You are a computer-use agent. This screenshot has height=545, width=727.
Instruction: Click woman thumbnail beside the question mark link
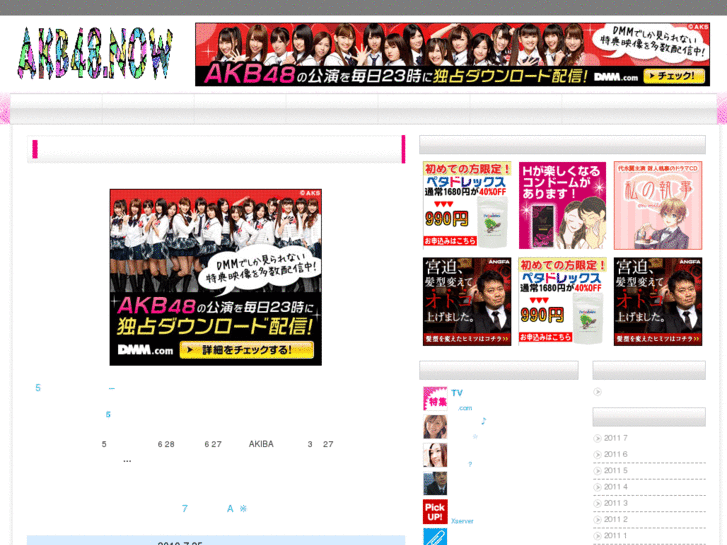(435, 455)
